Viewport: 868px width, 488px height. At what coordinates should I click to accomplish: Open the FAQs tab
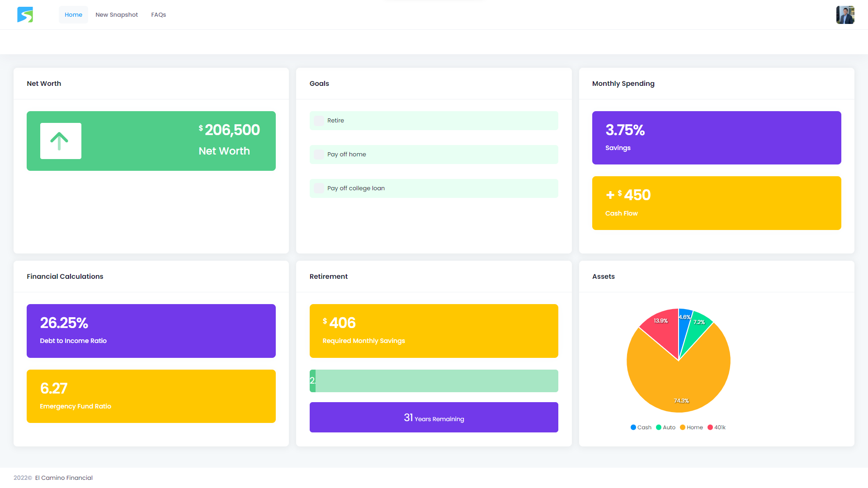click(x=159, y=14)
